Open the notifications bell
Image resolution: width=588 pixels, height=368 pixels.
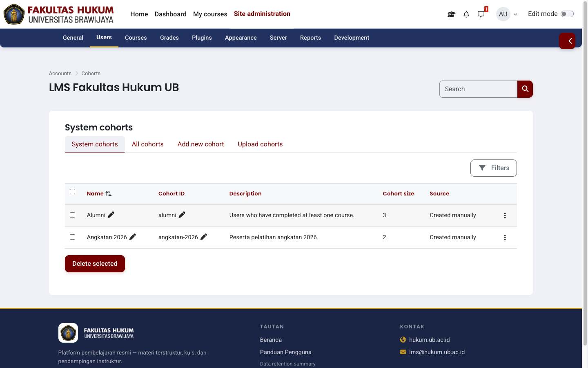pos(466,14)
